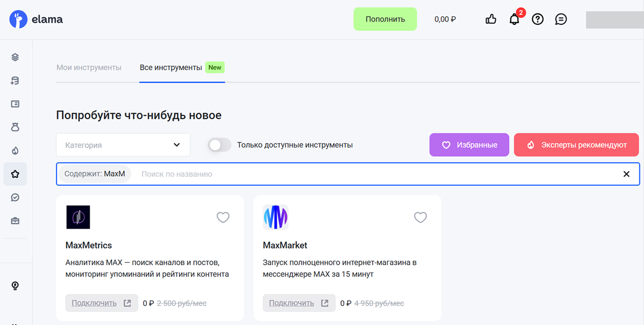Viewport: 644px width, 325px height.
Task: Open the briefcase sidebar icon
Action: [15, 221]
